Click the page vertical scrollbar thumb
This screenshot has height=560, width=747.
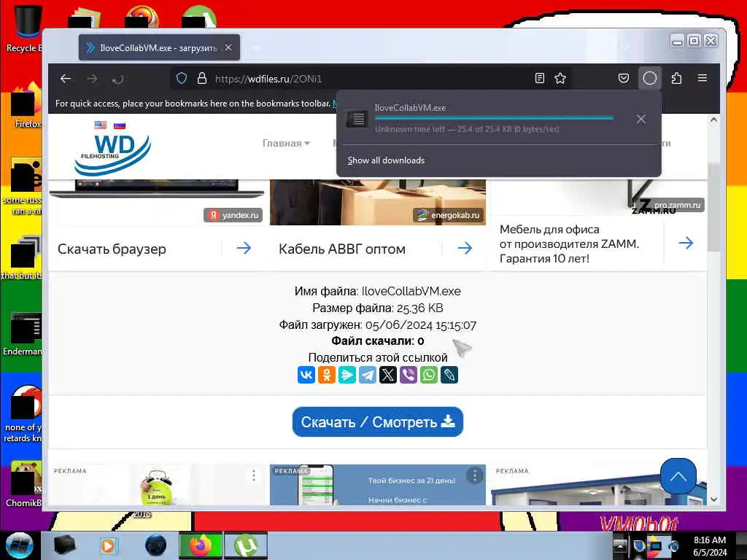pyautogui.click(x=713, y=207)
